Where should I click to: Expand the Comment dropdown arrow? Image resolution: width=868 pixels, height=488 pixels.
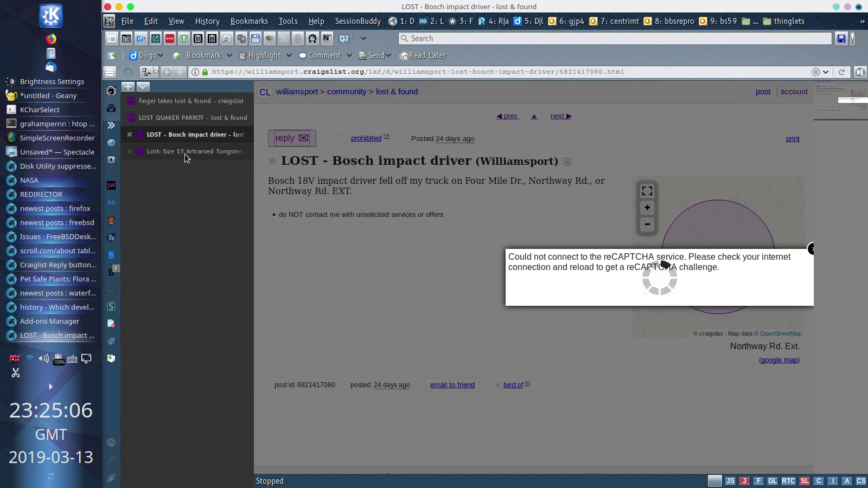click(349, 55)
